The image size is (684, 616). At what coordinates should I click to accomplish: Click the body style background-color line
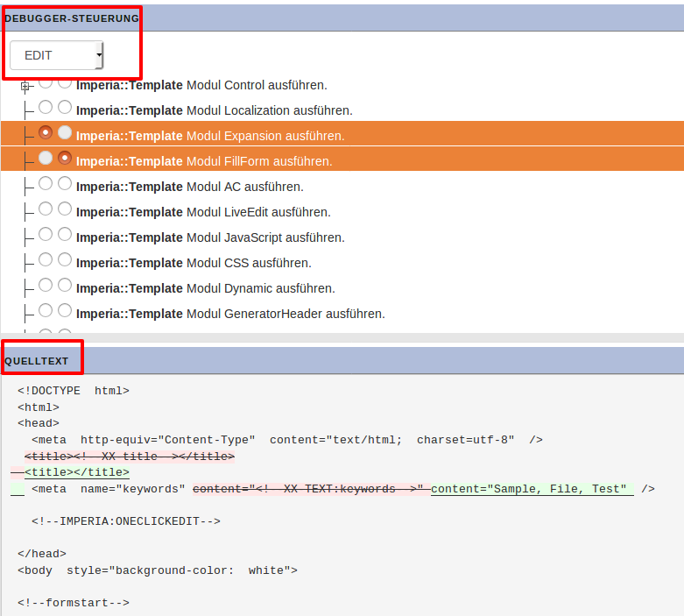pos(158,570)
